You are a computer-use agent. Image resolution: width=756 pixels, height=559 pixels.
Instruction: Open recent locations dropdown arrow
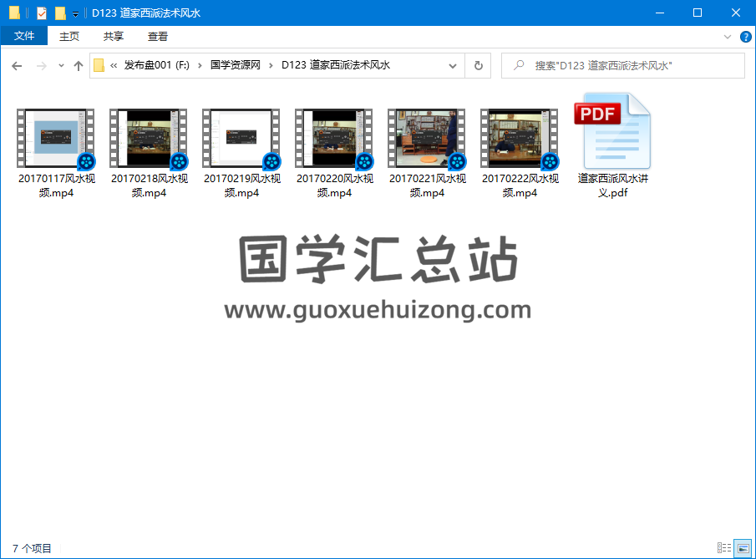click(61, 66)
